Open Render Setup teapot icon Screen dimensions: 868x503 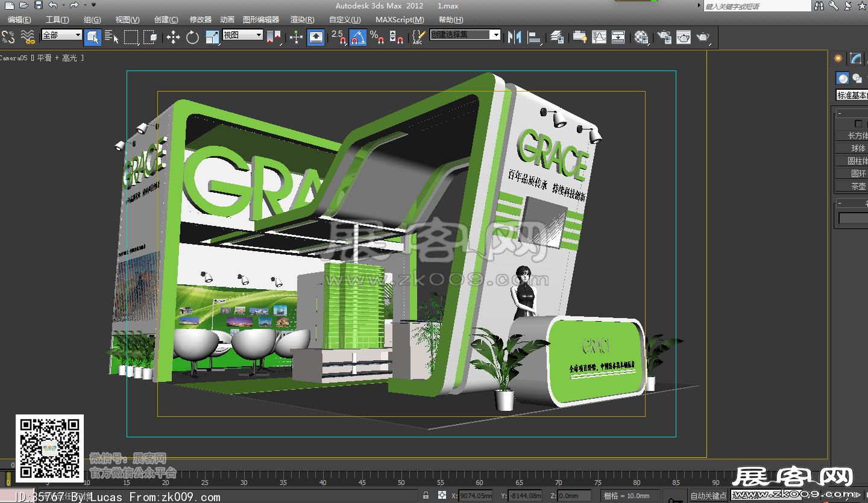click(664, 37)
